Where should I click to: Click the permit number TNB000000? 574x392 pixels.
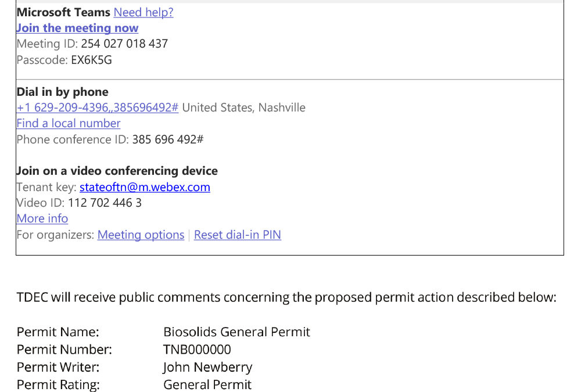[x=197, y=350]
